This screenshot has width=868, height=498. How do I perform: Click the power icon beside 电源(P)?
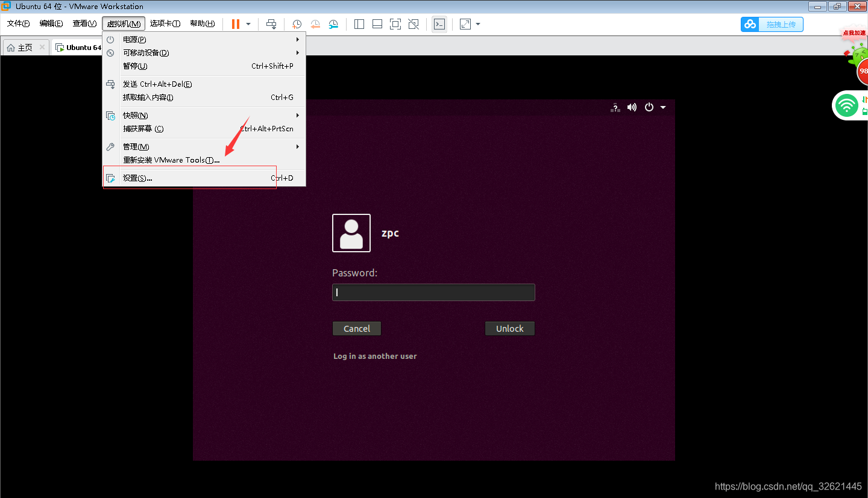[x=110, y=40]
